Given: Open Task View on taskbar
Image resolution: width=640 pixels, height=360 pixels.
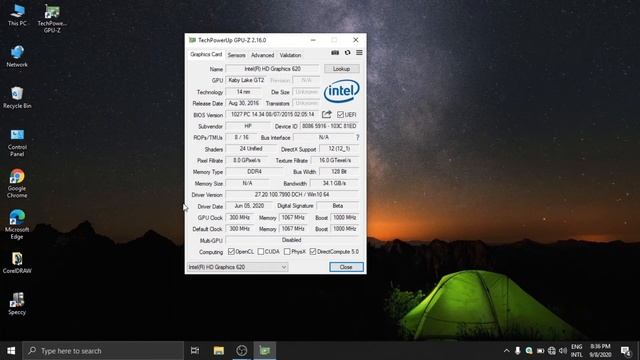Looking at the screenshot, I should pos(195,351).
